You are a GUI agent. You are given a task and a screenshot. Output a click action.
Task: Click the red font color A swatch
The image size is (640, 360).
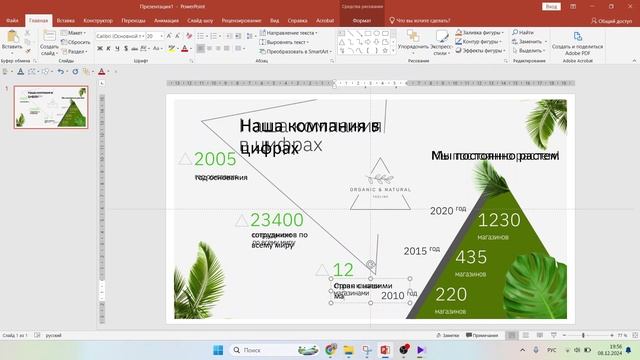[x=184, y=49]
